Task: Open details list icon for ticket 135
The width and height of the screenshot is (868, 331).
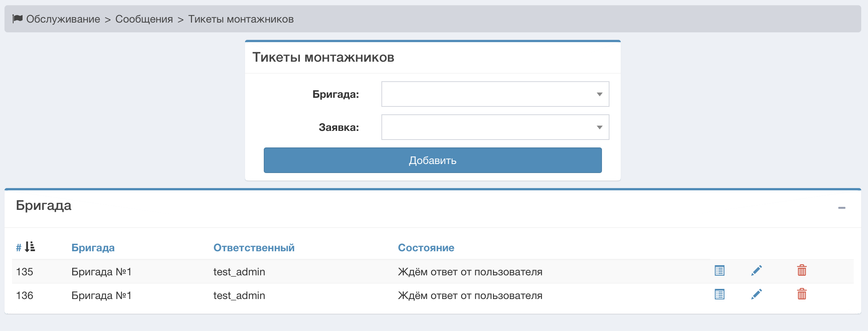Action: point(719,271)
